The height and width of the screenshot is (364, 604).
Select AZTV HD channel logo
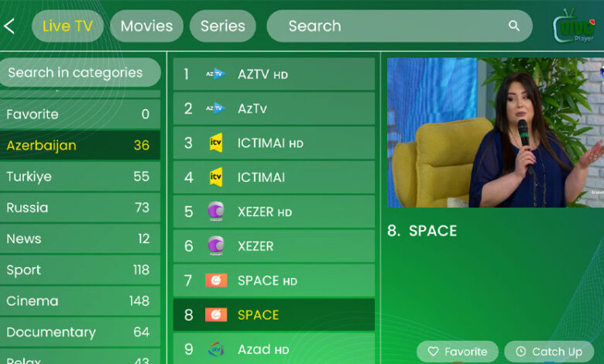point(215,74)
